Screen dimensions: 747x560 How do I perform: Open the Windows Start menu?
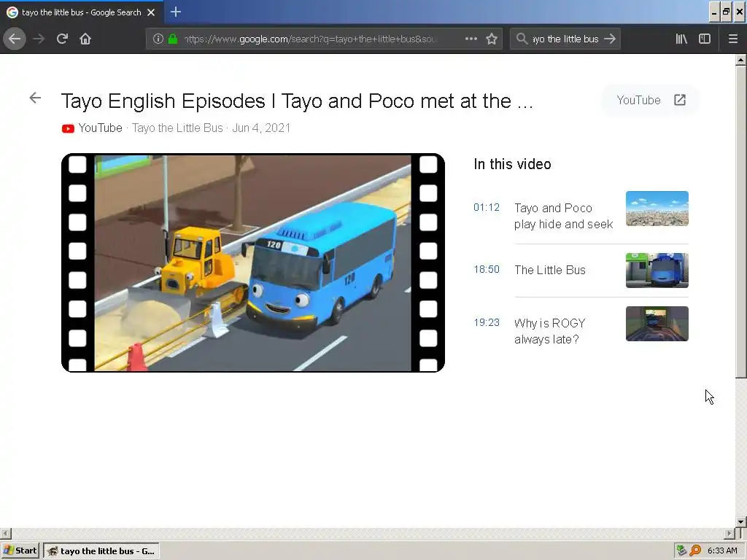tap(20, 551)
